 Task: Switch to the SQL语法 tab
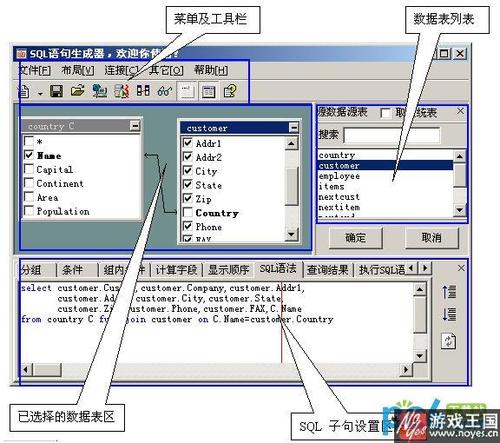pos(278,269)
